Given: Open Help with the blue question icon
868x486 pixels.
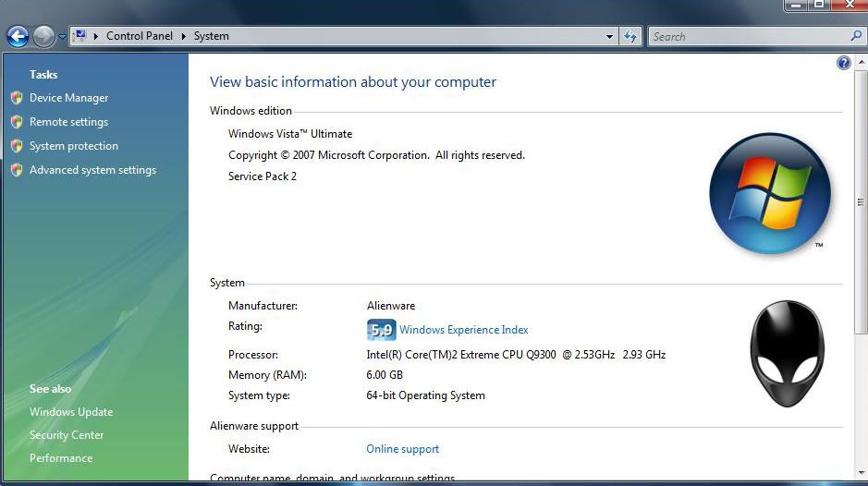Looking at the screenshot, I should tap(843, 63).
